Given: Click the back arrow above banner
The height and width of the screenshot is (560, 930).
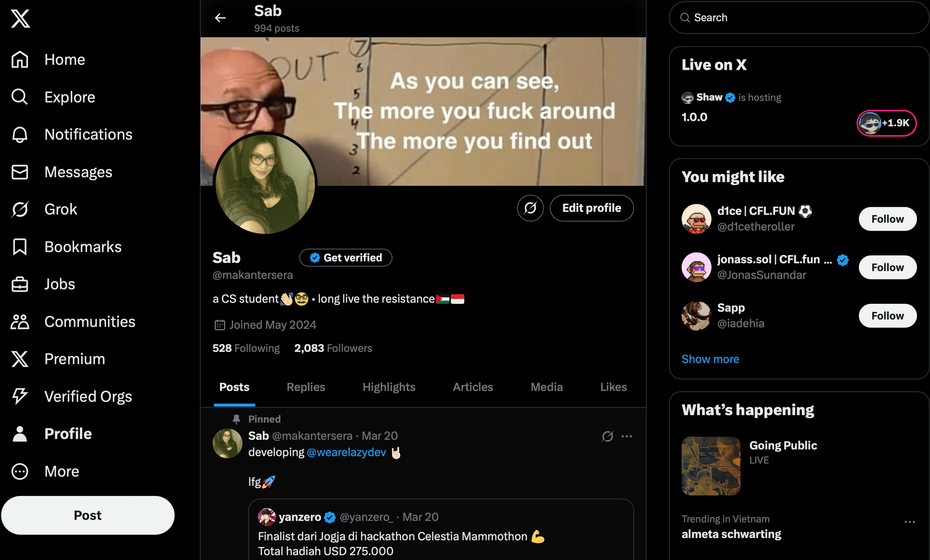Looking at the screenshot, I should (x=220, y=18).
